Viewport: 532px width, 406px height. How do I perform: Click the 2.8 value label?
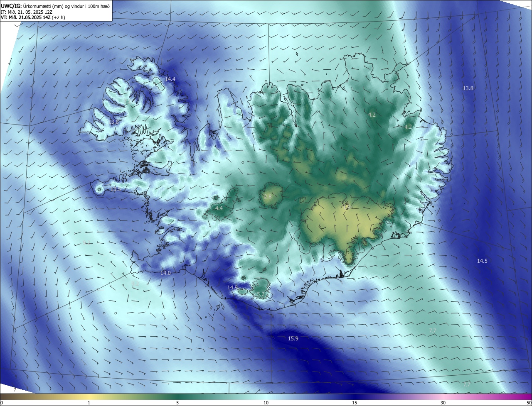click(x=267, y=196)
